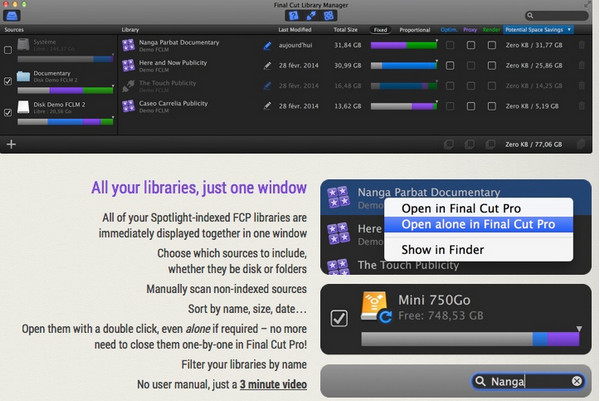Choose Open alone in Final Cut Pro
The width and height of the screenshot is (600, 401).
pos(478,224)
